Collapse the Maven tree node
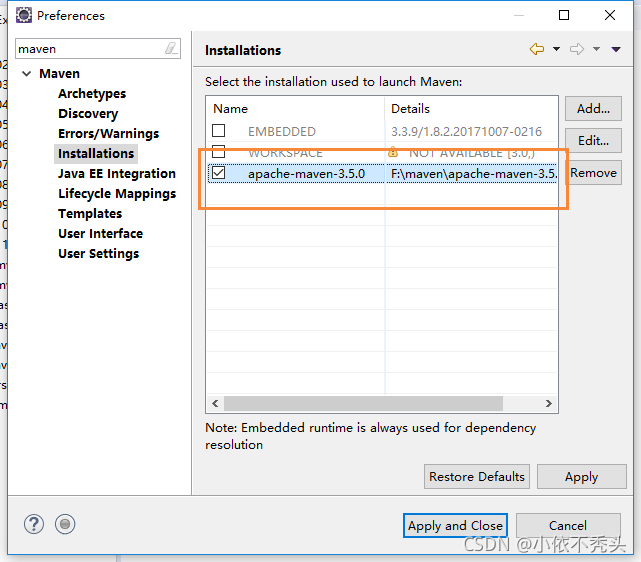Screen dimensions: 641x562 coord(27,74)
